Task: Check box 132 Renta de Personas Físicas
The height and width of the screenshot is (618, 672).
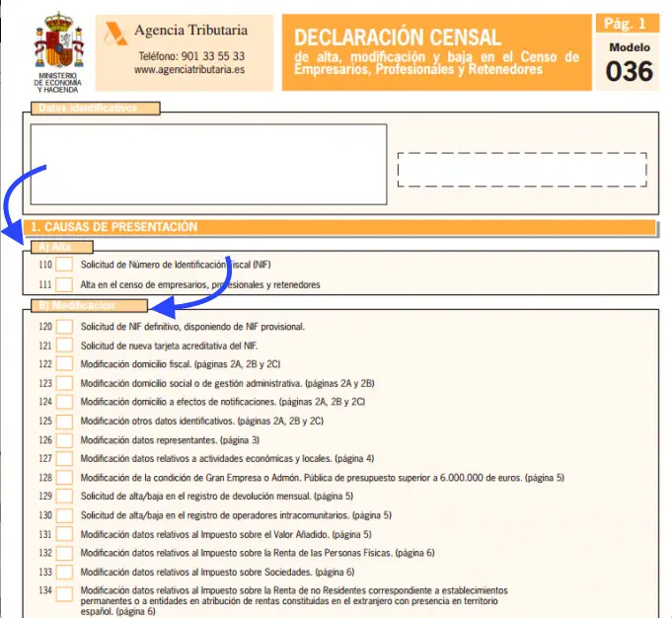Action: [64, 553]
